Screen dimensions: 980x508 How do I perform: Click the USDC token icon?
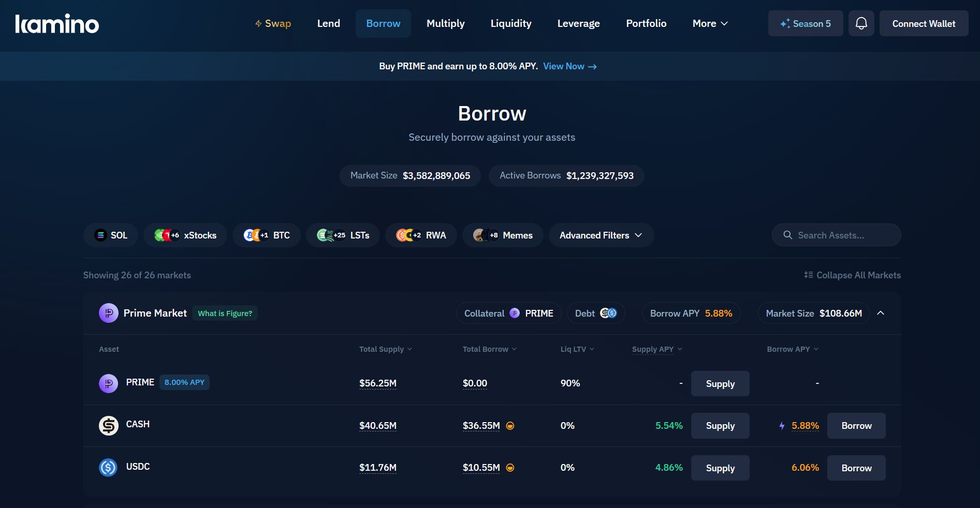tap(108, 468)
